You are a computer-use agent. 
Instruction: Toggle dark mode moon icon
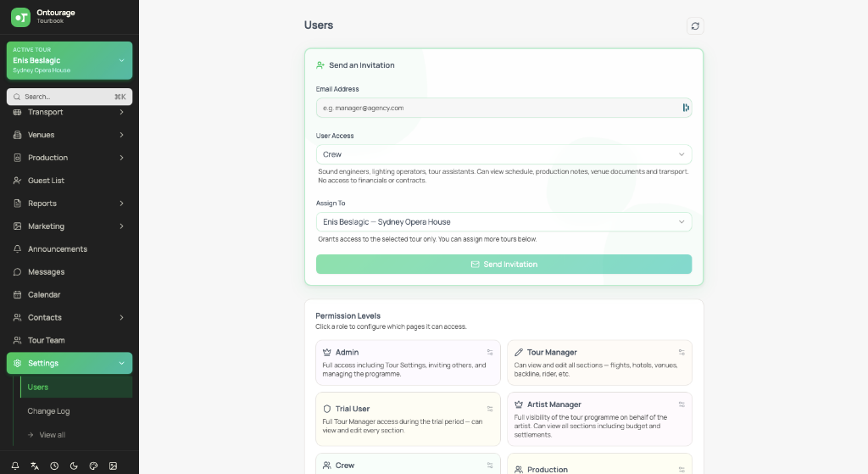pyautogui.click(x=74, y=466)
